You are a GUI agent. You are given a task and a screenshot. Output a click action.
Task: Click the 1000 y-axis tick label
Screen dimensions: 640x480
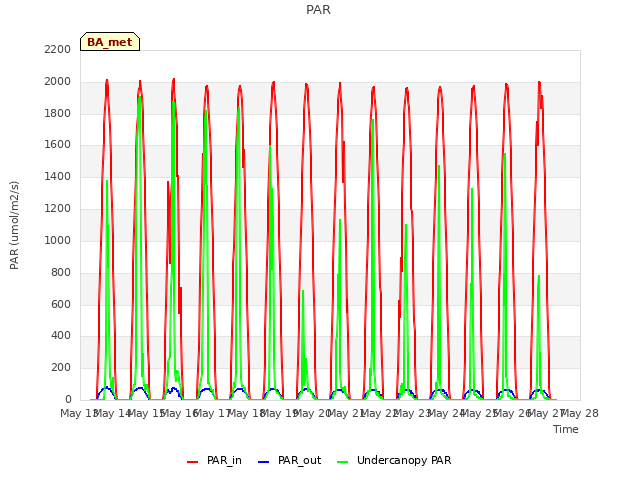(x=58, y=240)
